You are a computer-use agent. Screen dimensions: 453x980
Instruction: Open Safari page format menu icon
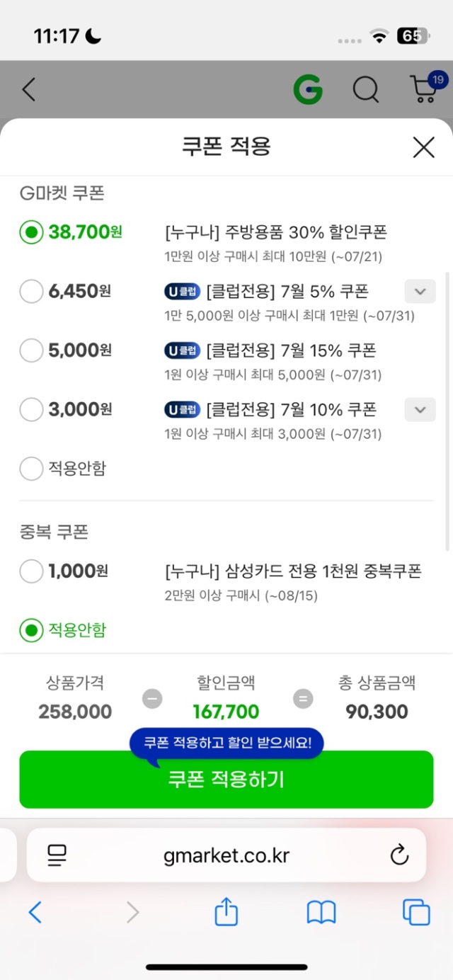(x=57, y=855)
